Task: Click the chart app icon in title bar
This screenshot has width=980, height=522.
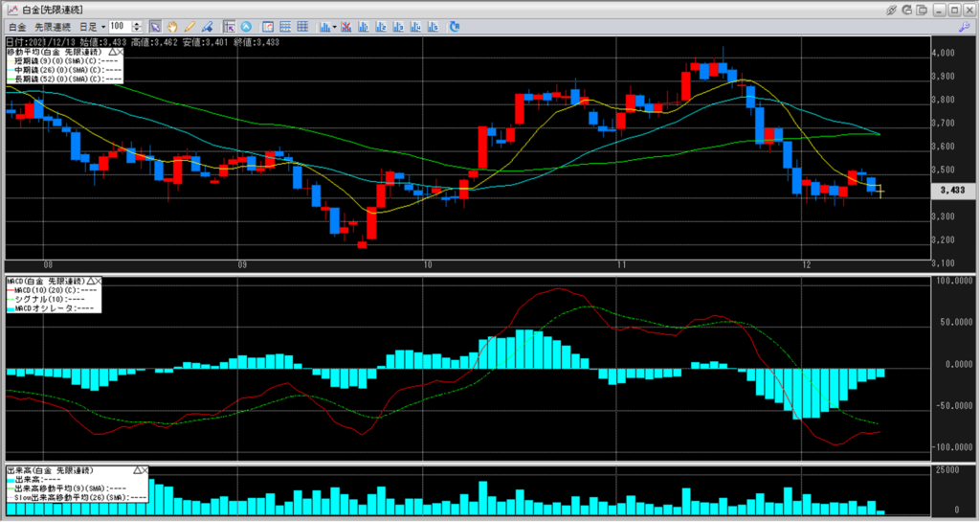Action: [11, 10]
